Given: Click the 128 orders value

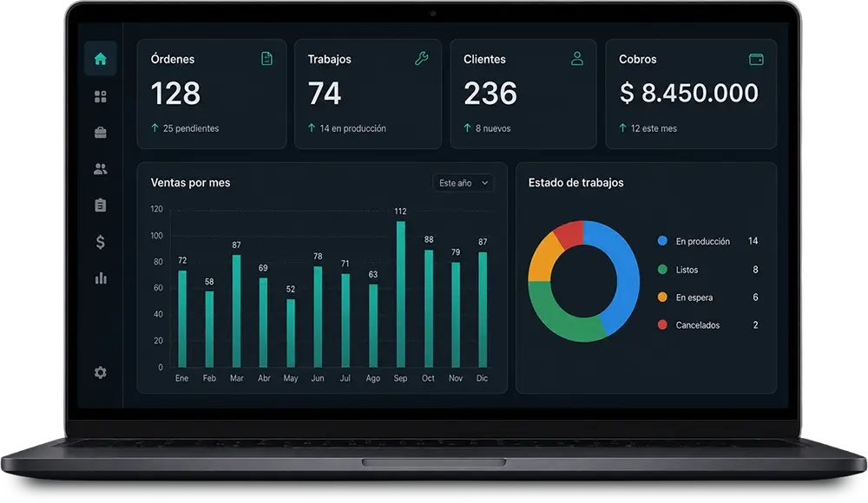Looking at the screenshot, I should 175,93.
